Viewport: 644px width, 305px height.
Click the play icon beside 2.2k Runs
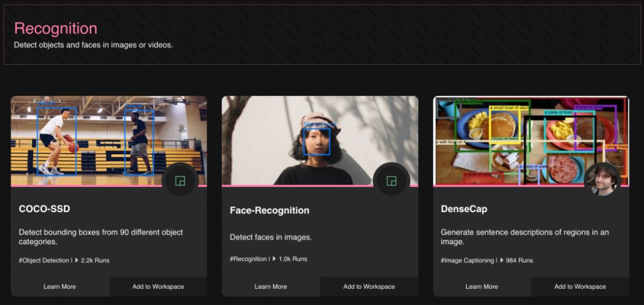coord(77,260)
